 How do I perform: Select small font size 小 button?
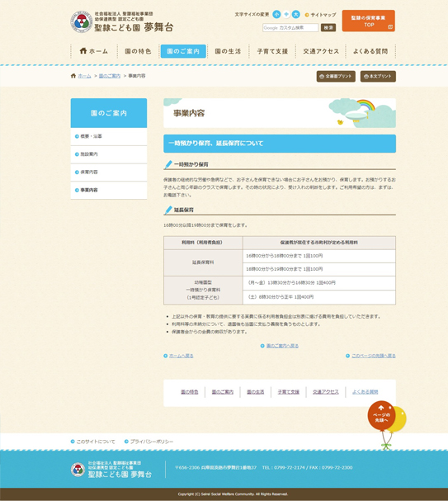pos(276,14)
